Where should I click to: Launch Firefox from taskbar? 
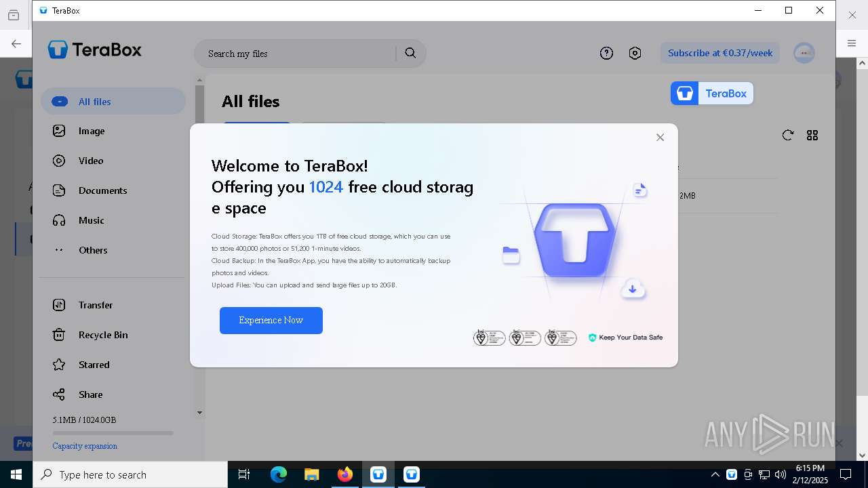345,474
